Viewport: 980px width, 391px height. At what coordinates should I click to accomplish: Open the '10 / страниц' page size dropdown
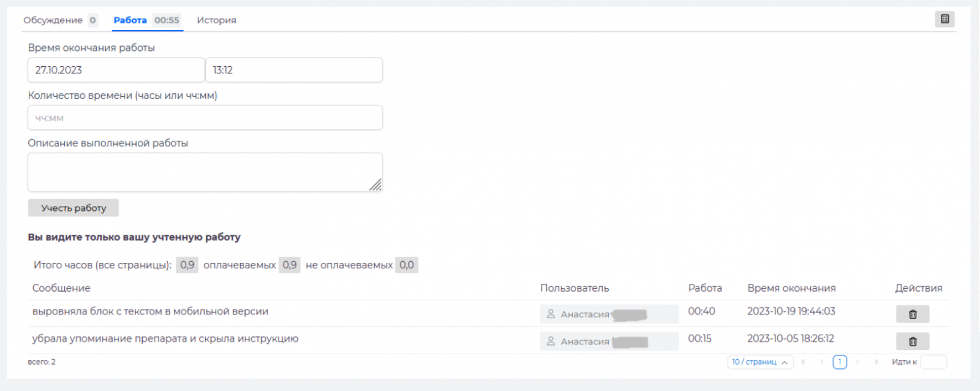(x=760, y=362)
